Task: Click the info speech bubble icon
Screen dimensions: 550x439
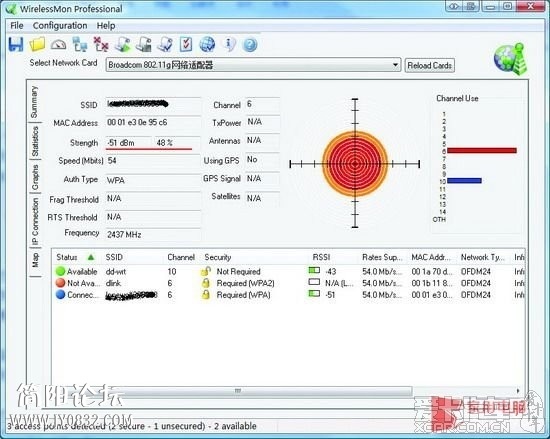Action: coord(229,45)
